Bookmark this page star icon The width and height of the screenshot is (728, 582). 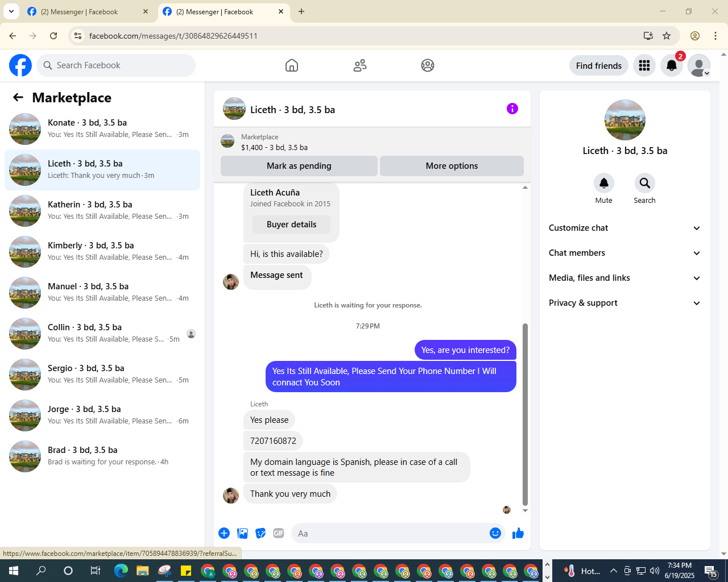coord(667,36)
